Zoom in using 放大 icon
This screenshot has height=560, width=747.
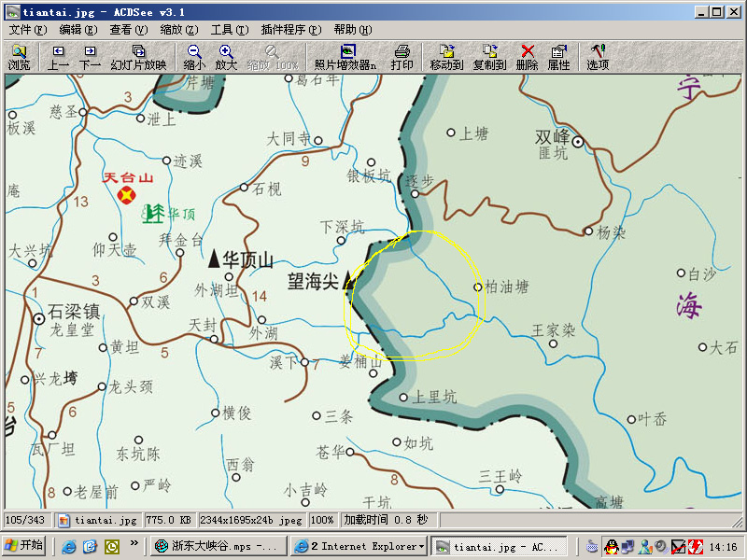point(227,57)
